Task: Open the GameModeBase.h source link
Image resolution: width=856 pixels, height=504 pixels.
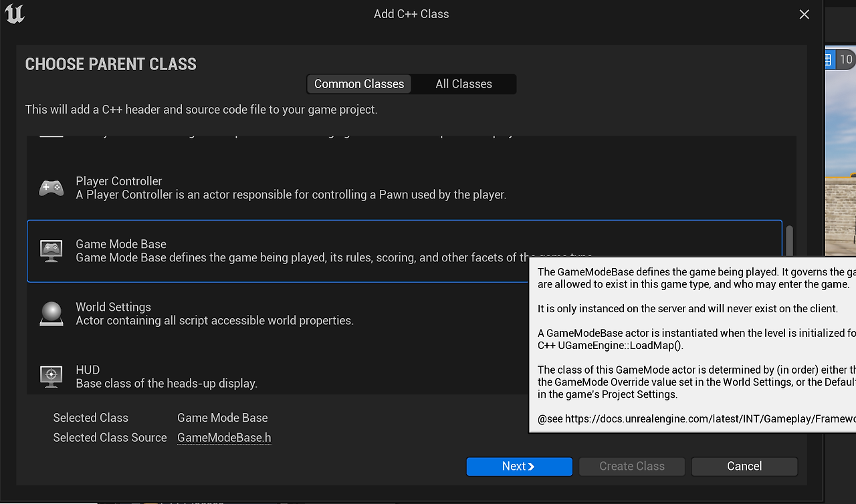Action: click(224, 438)
